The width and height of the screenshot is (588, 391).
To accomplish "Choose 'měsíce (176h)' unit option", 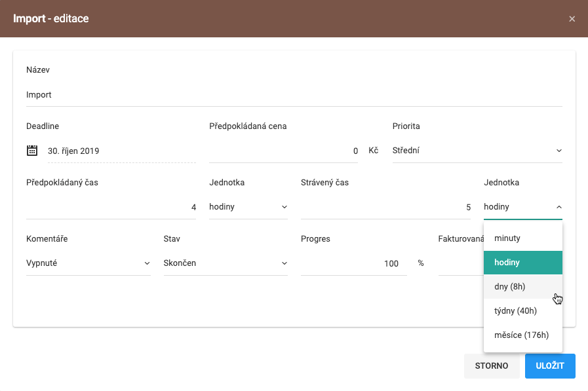I will click(522, 335).
